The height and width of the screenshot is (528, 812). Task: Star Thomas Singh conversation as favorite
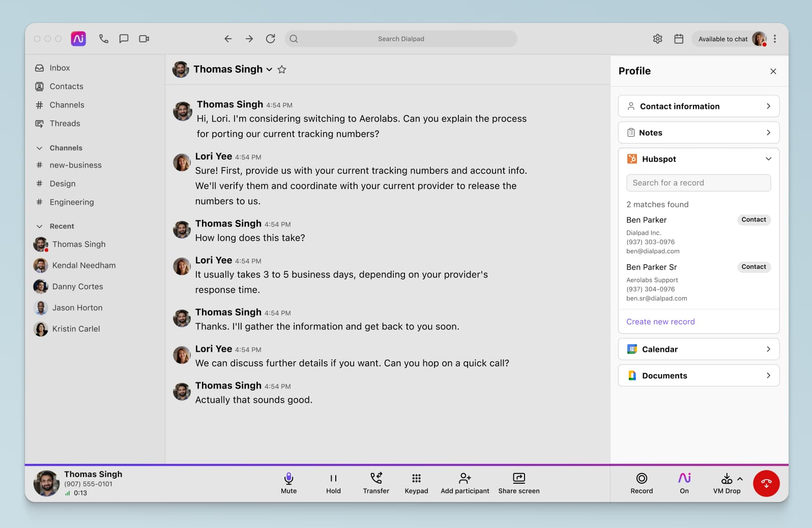[282, 70]
